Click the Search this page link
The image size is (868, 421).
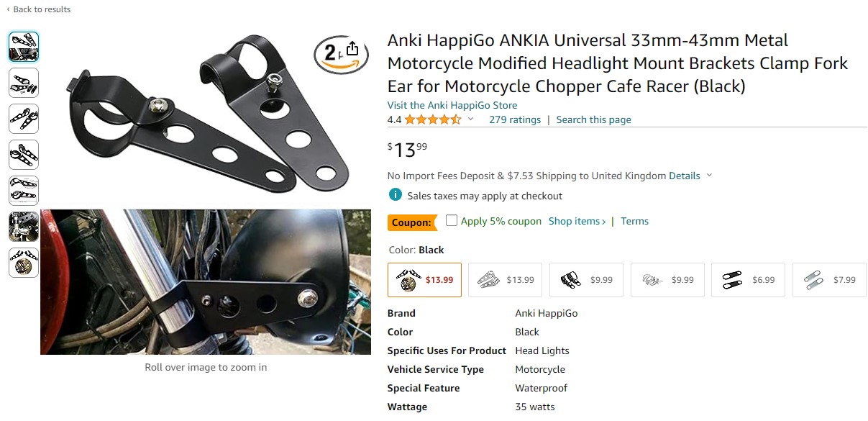[594, 119]
